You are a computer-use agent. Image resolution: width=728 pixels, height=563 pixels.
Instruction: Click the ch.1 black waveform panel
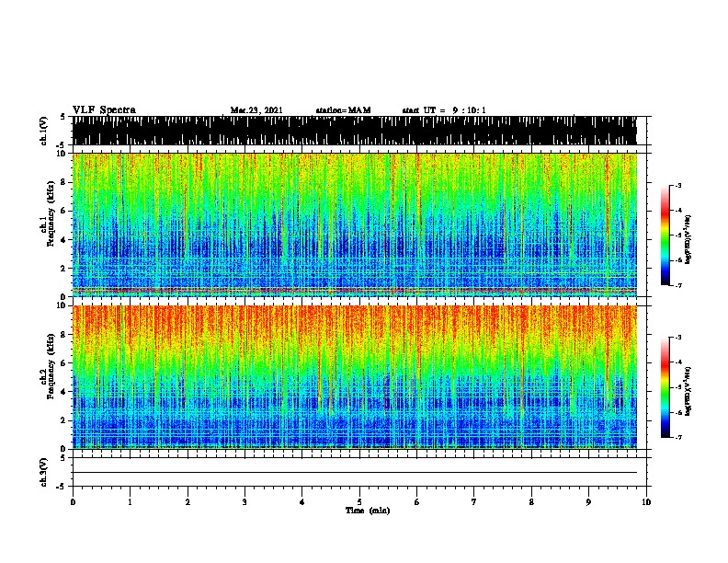354,131
